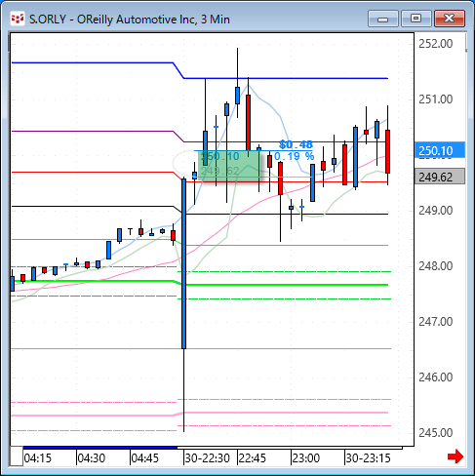The height and width of the screenshot is (476, 475).
Task: Click the 22:45 time axis label
Action: pos(253,458)
